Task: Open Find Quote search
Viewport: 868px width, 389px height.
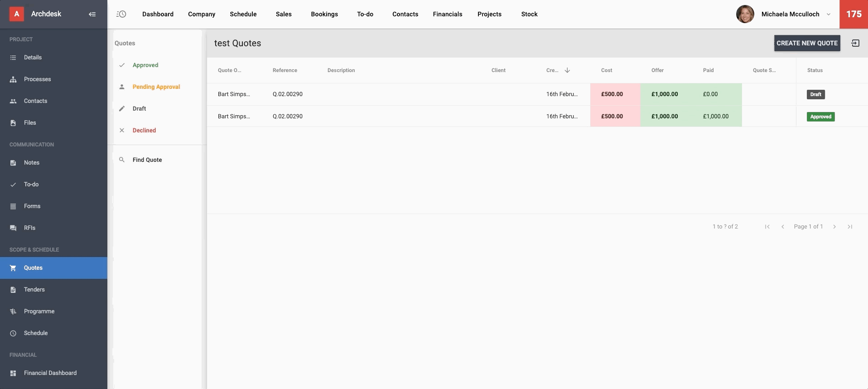Action: [147, 160]
